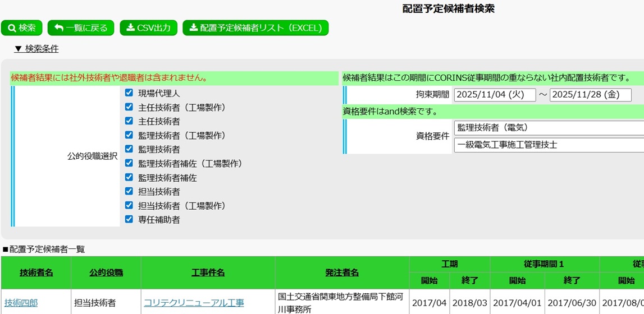Uncheck 監理技術者補佐（工場製作） checkbox

[x=129, y=163]
